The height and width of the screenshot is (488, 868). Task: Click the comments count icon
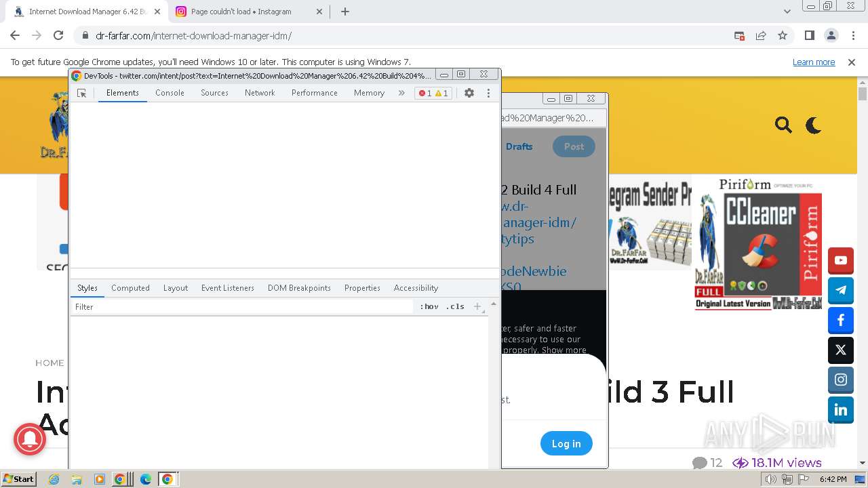click(x=700, y=463)
